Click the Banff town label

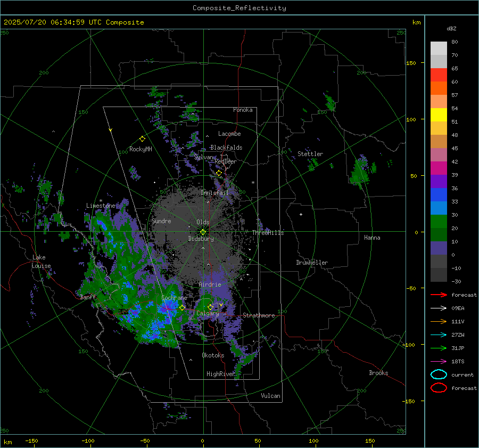(88, 297)
